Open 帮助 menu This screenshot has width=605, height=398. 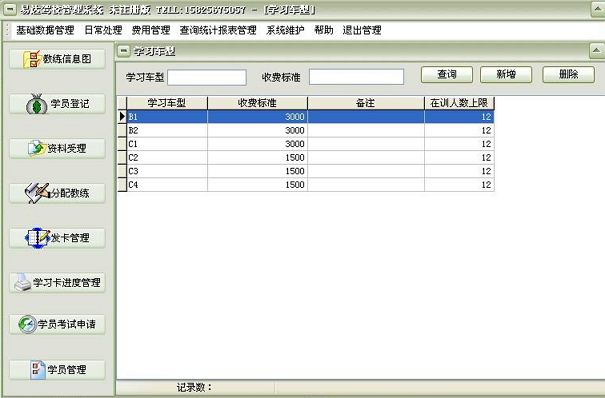click(324, 30)
